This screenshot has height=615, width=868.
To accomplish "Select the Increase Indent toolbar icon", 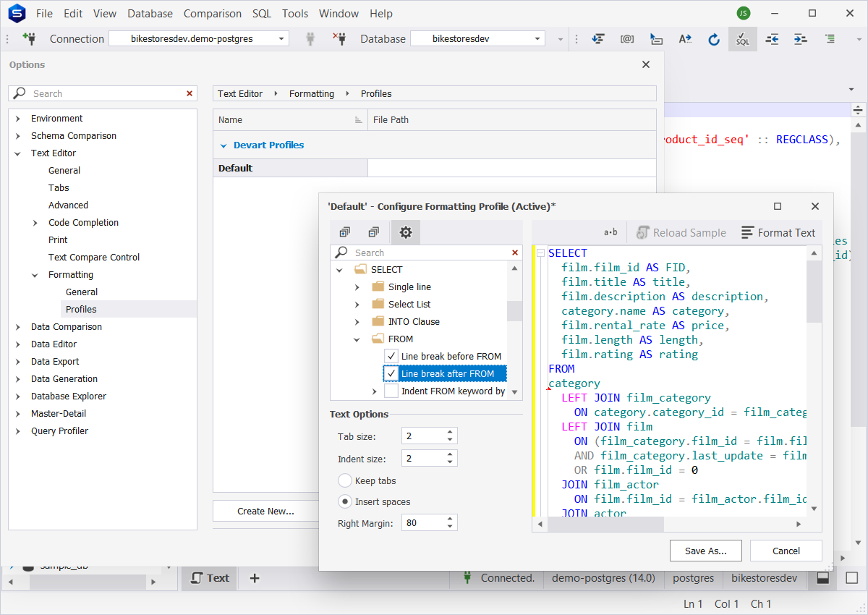I will pyautogui.click(x=800, y=39).
